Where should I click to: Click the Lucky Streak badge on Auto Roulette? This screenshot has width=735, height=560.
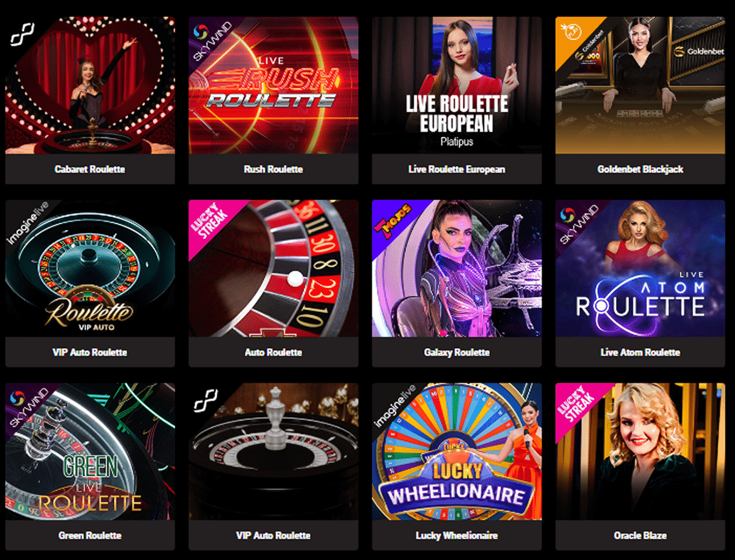point(210,222)
